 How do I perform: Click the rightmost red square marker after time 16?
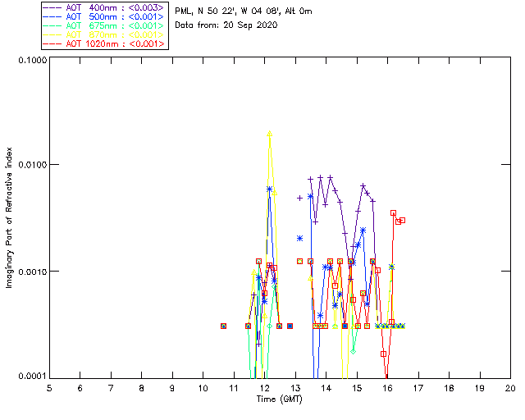pyautogui.click(x=402, y=220)
